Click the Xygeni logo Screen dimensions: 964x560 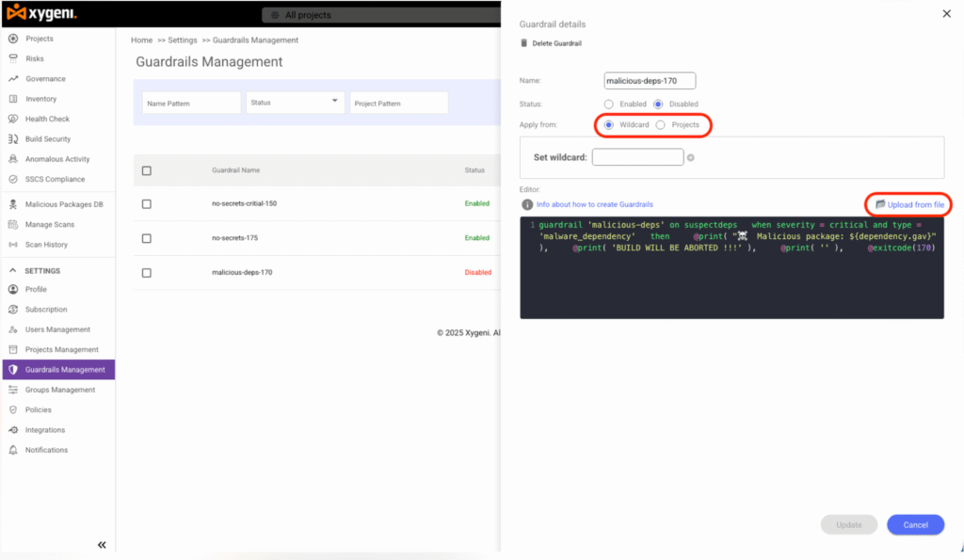[41, 12]
